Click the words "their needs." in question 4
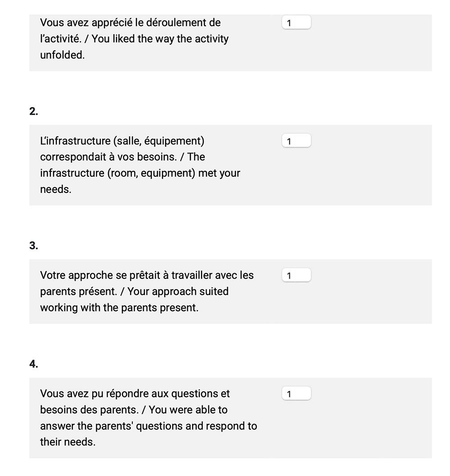Image resolution: width=450 pixels, height=476 pixels. tap(67, 442)
